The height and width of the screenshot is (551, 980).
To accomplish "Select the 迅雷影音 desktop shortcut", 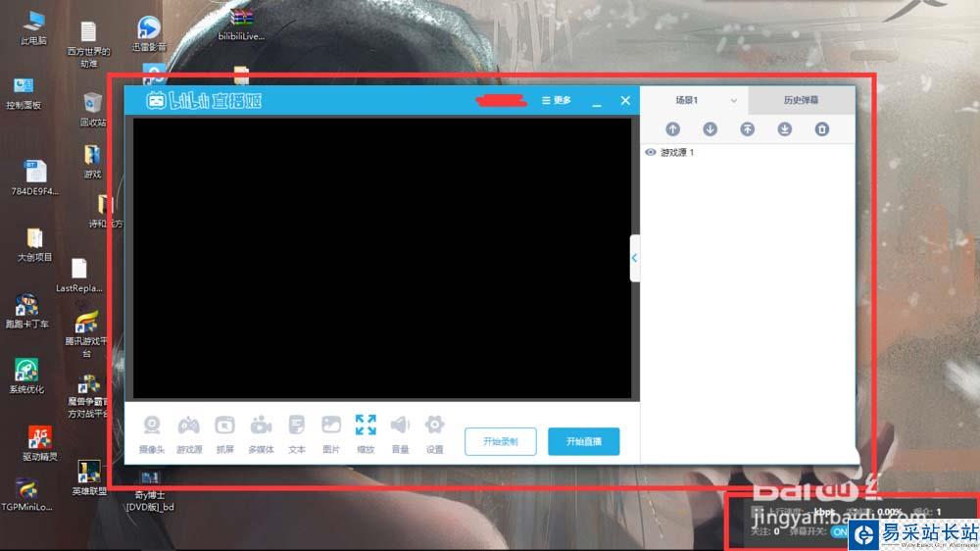I will click(149, 33).
